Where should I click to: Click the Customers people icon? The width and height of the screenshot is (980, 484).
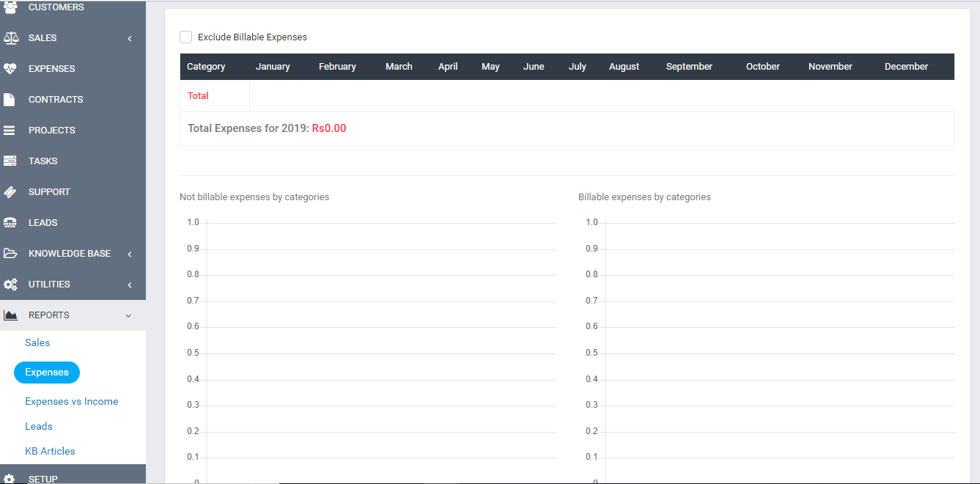[10, 7]
